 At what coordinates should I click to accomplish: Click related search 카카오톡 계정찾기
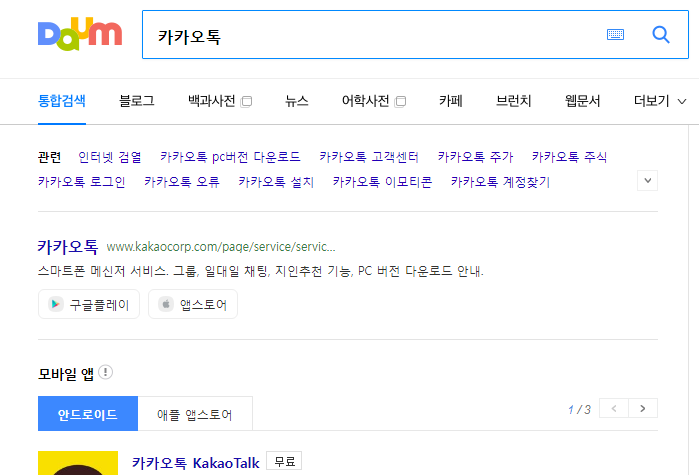(x=500, y=182)
